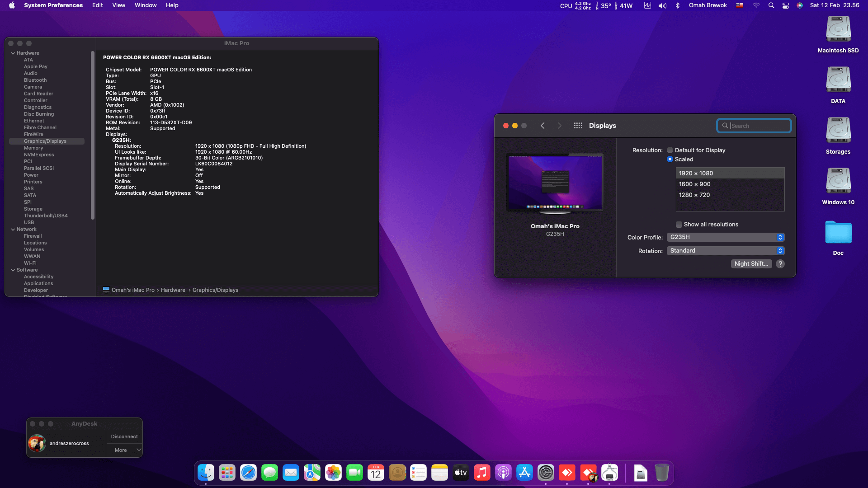
Task: Open the View menu
Action: (119, 5)
